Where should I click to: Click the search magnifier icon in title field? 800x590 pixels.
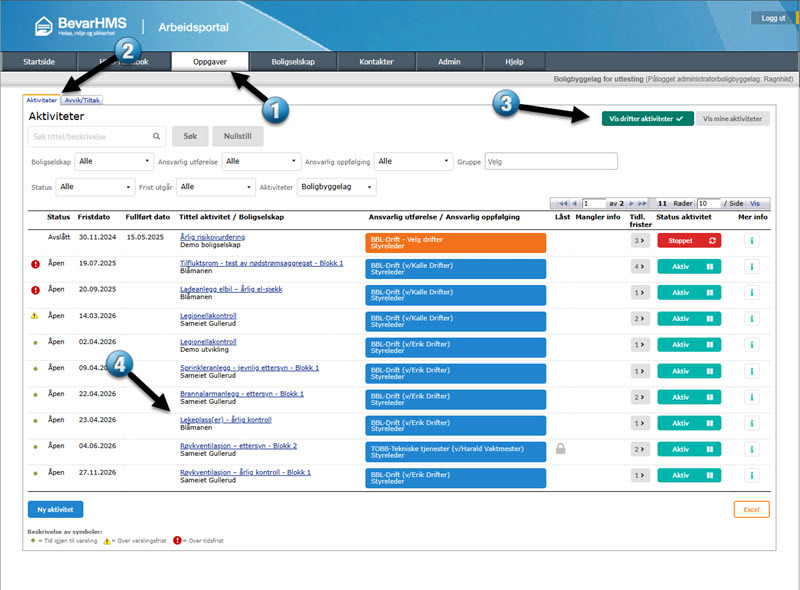point(157,136)
